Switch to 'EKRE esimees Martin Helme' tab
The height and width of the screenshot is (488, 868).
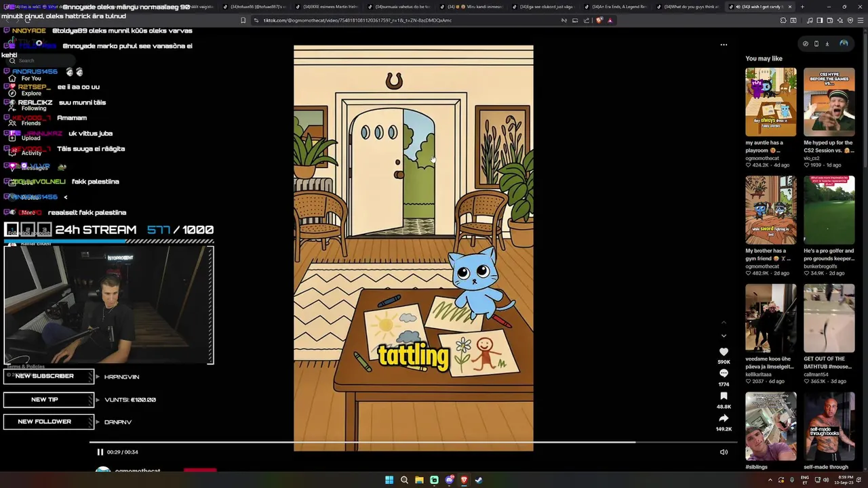pos(329,7)
